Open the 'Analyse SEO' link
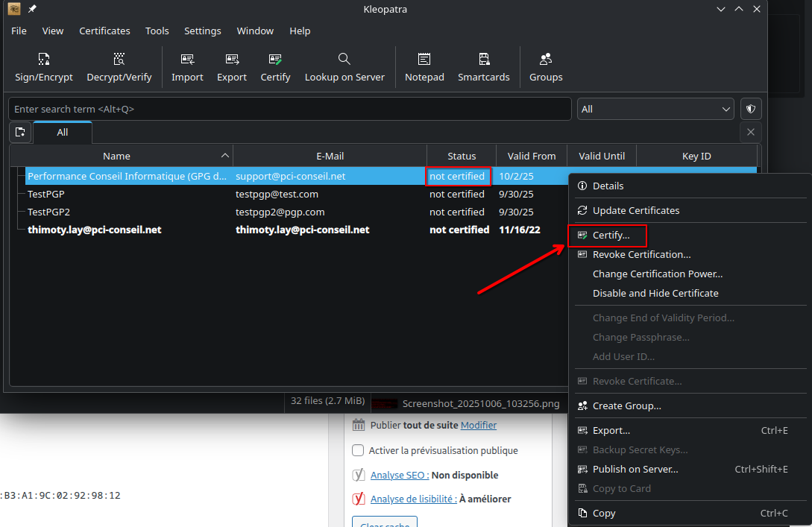 click(399, 475)
